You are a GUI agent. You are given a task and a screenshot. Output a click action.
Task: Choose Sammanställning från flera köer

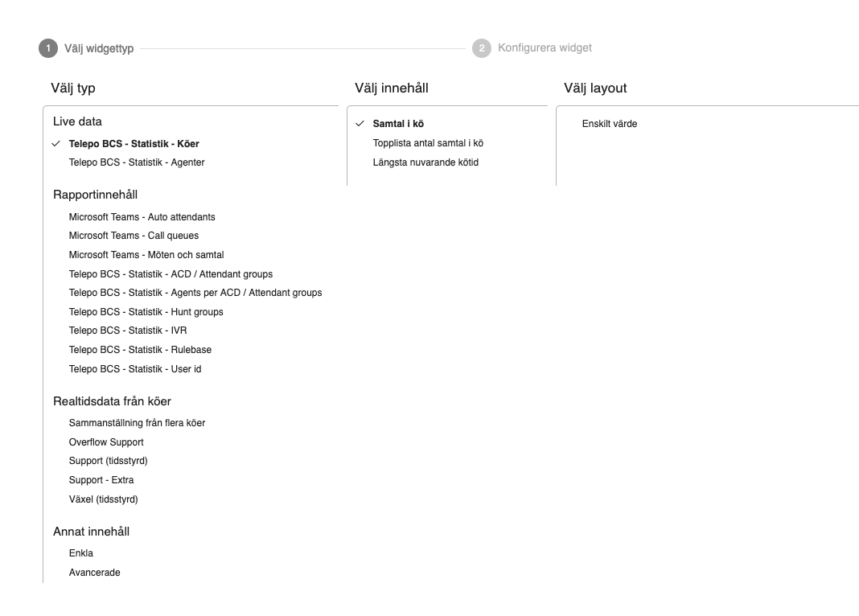click(137, 423)
